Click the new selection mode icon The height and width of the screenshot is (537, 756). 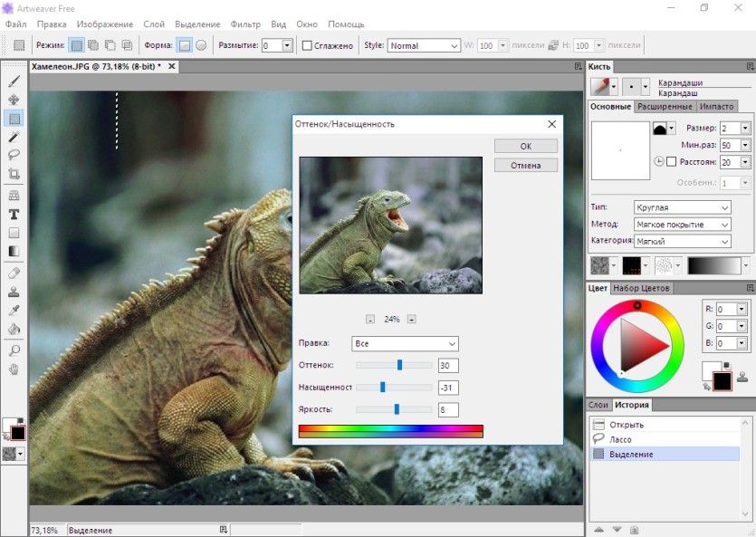[x=76, y=45]
